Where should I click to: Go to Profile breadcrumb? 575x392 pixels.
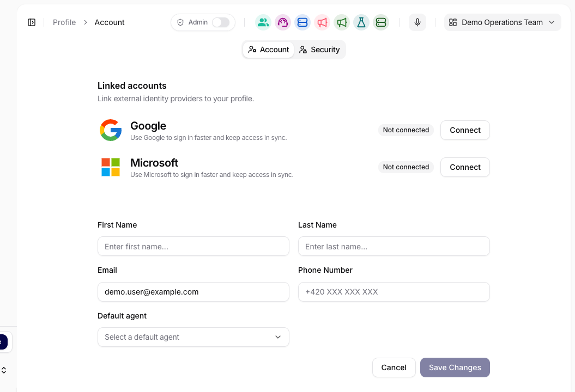(x=64, y=22)
